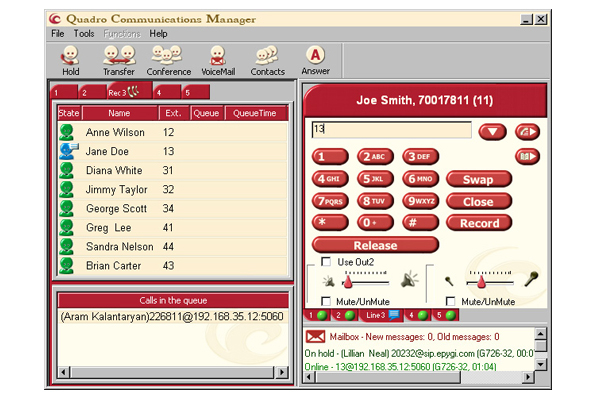Click the pound key on the keypad
The width and height of the screenshot is (600, 400).
pos(421,222)
